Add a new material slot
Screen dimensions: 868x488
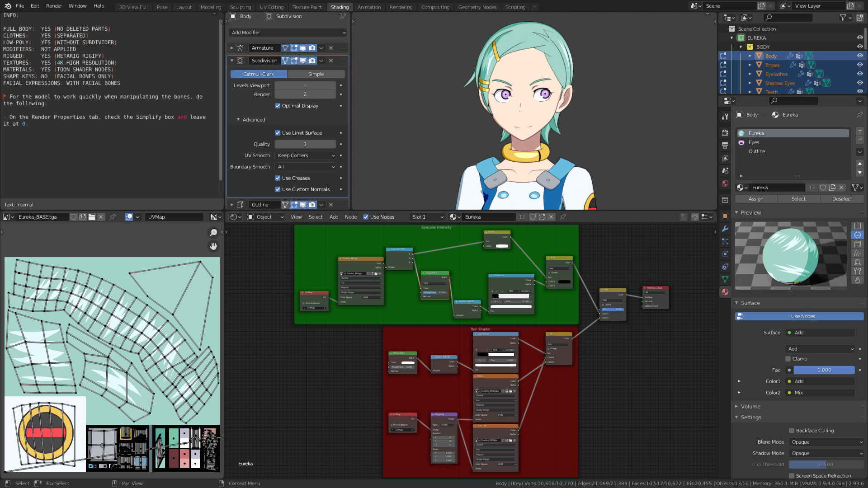[859, 131]
